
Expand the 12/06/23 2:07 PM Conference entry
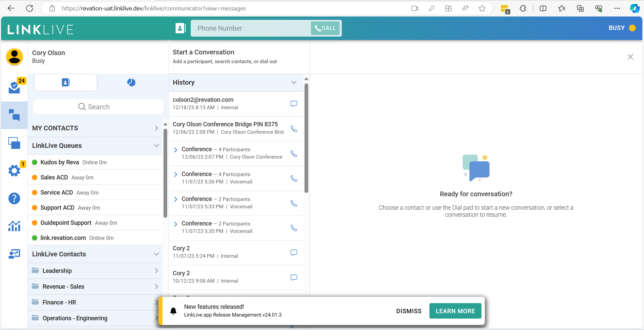[x=176, y=150]
